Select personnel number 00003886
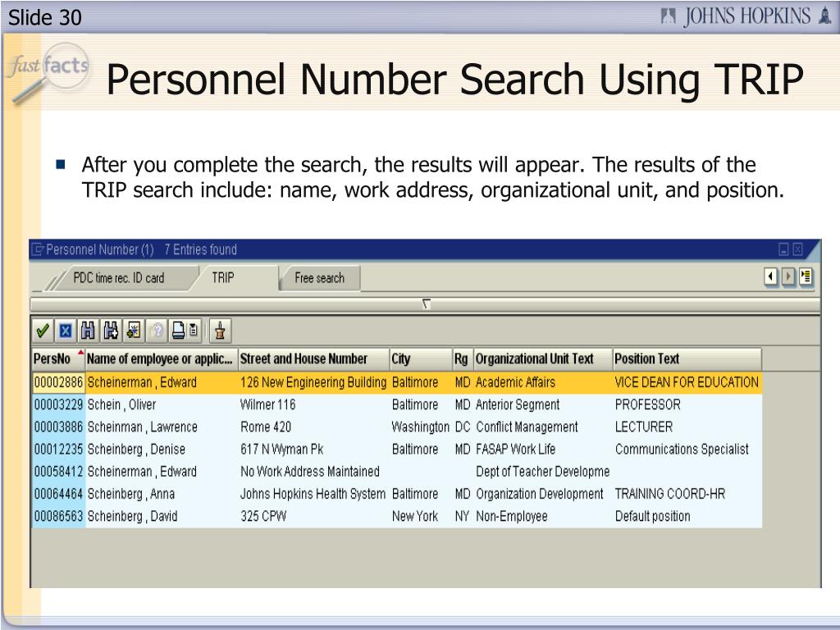Image resolution: width=840 pixels, height=630 pixels. (58, 427)
